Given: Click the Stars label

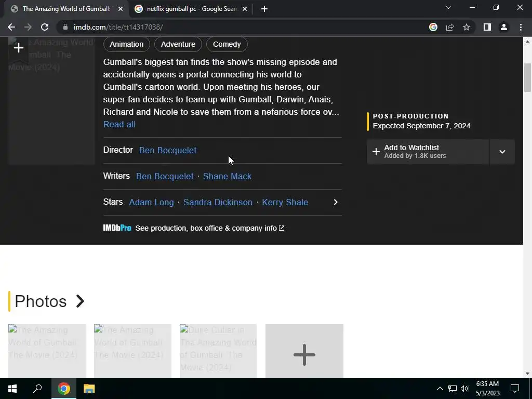Looking at the screenshot, I should point(113,202).
